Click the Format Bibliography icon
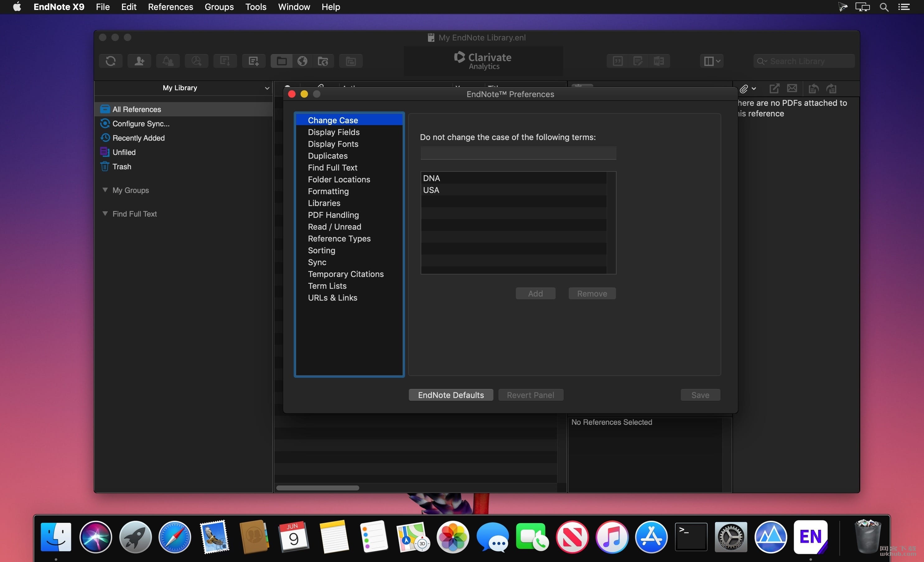The height and width of the screenshot is (562, 924). pos(638,61)
